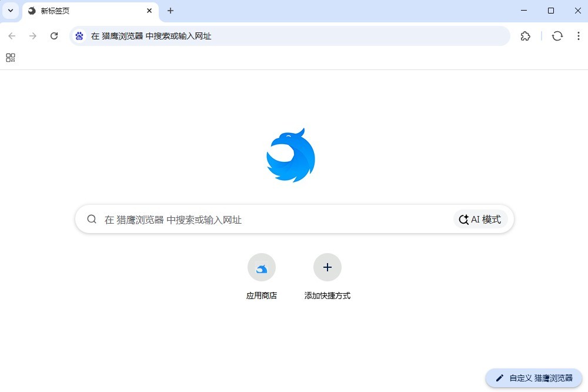
Task: Minimize the browser window
Action: point(524,11)
